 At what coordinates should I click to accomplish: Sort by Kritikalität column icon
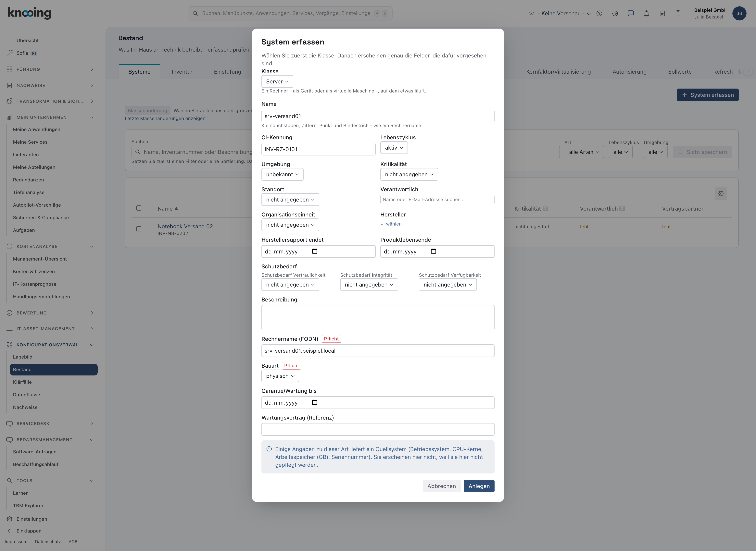545,208
